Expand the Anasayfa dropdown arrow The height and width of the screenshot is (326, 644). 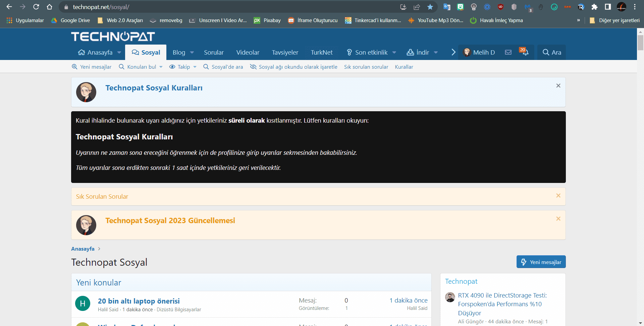(x=119, y=53)
